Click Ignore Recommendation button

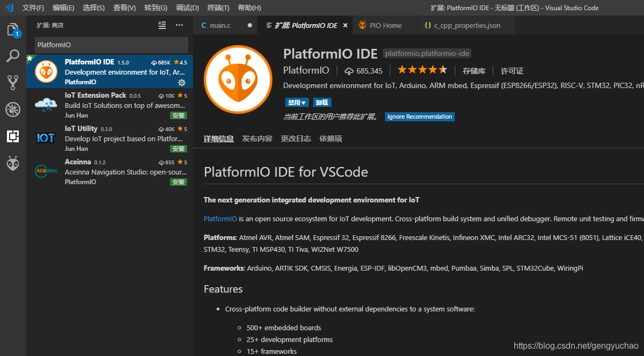pos(420,117)
